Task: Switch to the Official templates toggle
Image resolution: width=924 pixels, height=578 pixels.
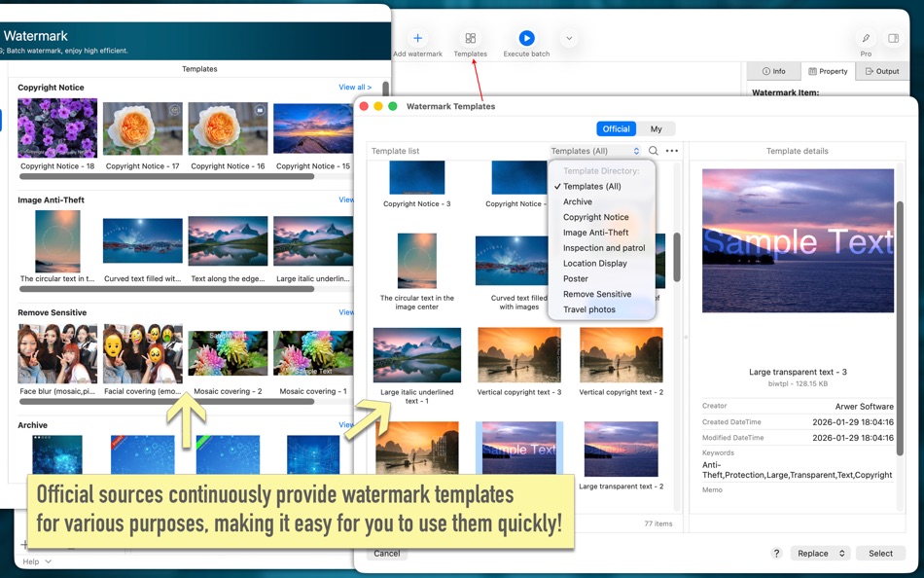Action: pos(616,127)
